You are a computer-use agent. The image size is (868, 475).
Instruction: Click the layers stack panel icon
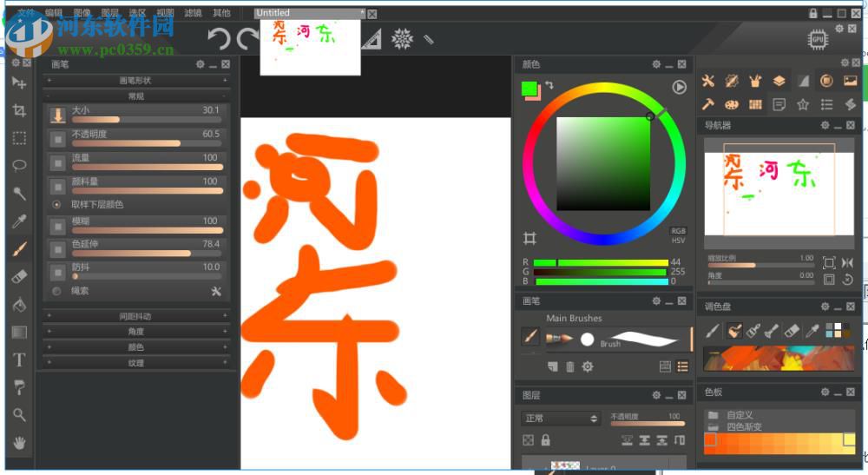779,81
